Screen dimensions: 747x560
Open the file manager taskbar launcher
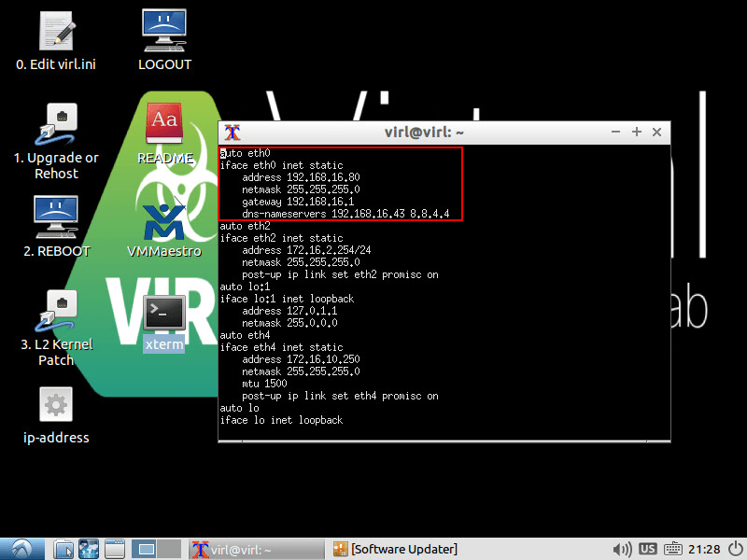pos(63,549)
